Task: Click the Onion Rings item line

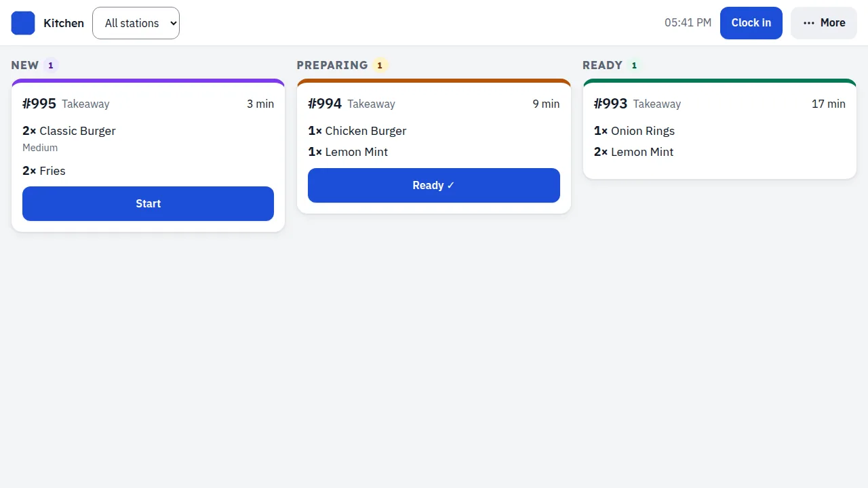Action: 634,131
